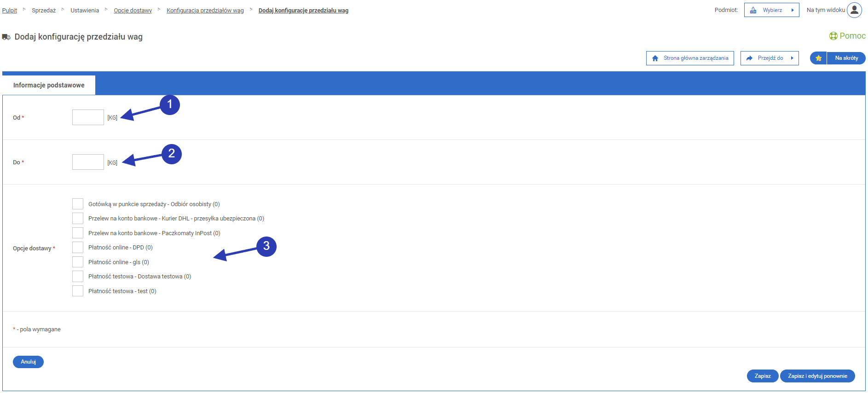Click the home icon in Strona główna zarządzania
The image size is (868, 393).
coord(655,58)
